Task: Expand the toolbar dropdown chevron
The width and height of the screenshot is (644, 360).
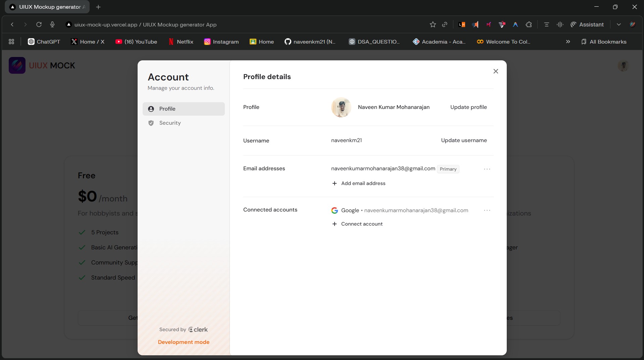Action: [619, 24]
